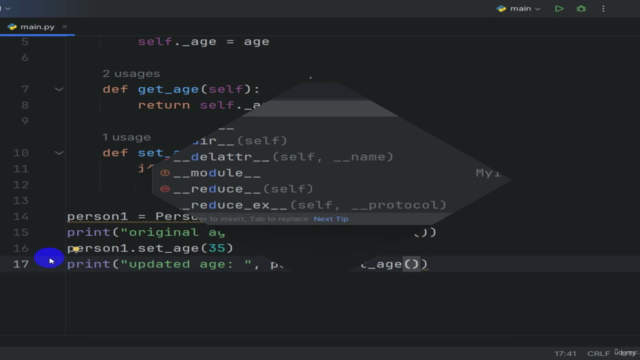
Task: Show the 1 usage hint
Action: click(x=126, y=137)
